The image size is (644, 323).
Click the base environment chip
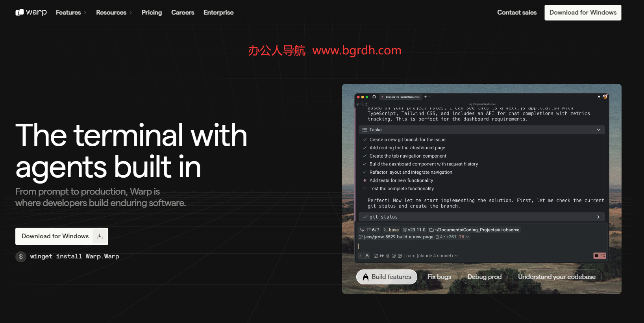(x=391, y=230)
